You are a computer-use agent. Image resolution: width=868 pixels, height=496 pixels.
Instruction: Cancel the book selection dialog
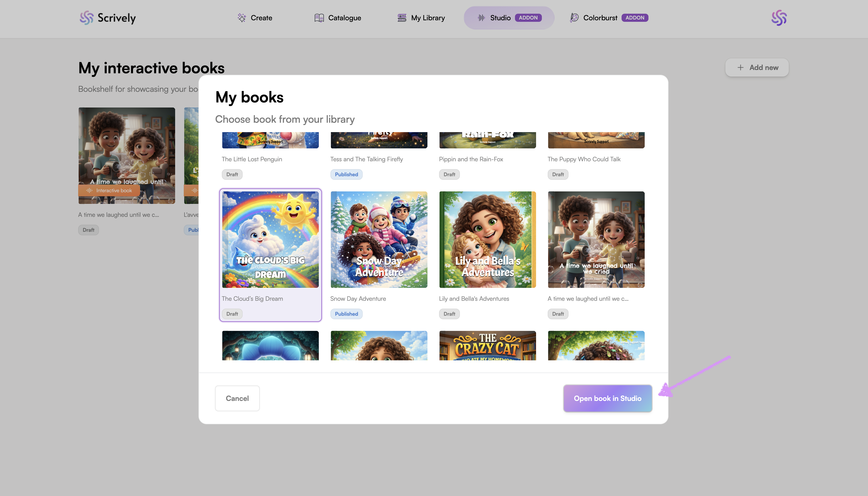click(x=237, y=398)
